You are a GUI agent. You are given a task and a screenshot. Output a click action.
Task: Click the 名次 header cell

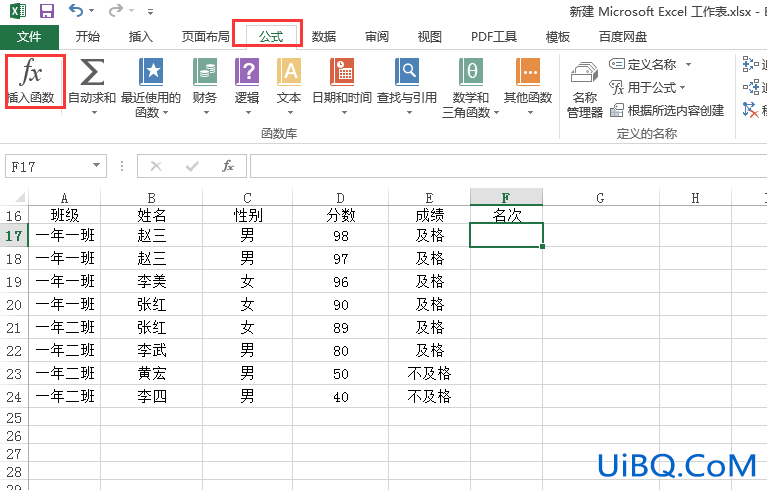(506, 215)
